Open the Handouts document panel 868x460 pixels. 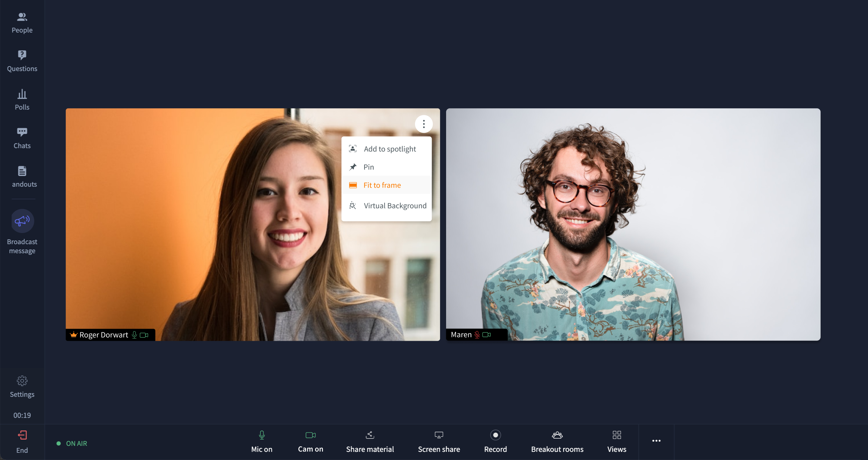(22, 176)
